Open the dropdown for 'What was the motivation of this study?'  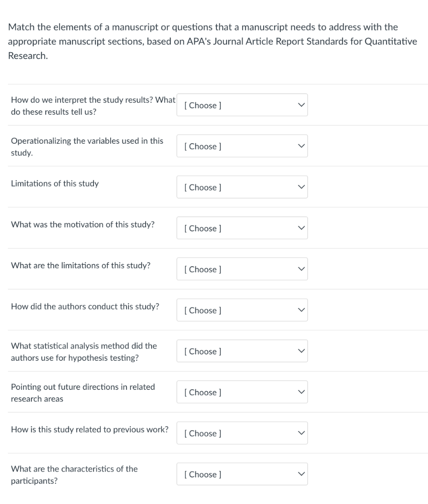(242, 228)
